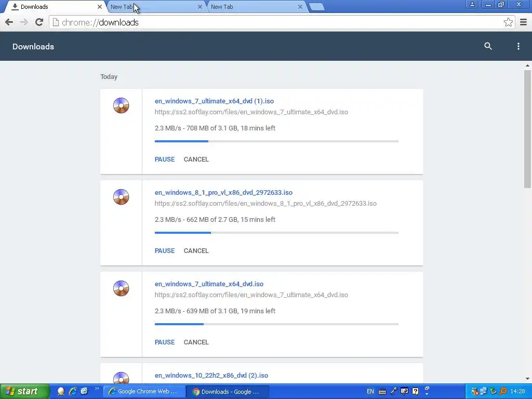Viewport: 532px width, 399px height.
Task: Click the Downloads page title
Action: click(x=33, y=46)
